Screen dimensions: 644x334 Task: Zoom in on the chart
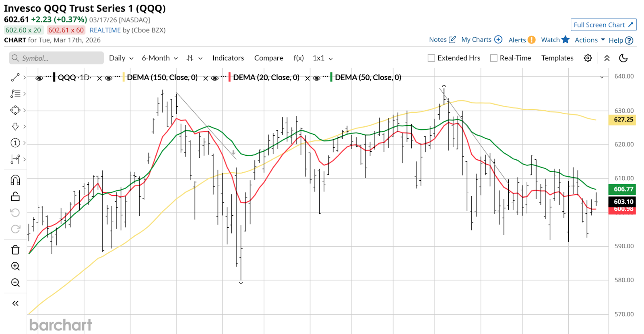pyautogui.click(x=15, y=266)
